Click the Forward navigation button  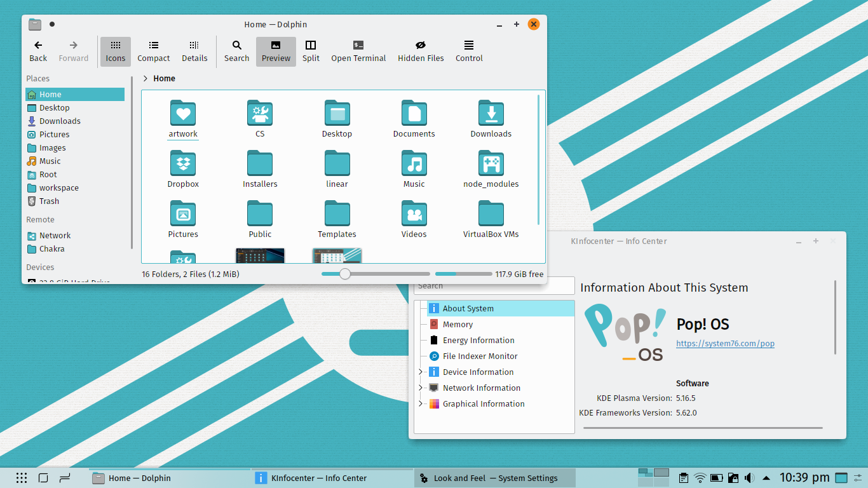coord(74,51)
